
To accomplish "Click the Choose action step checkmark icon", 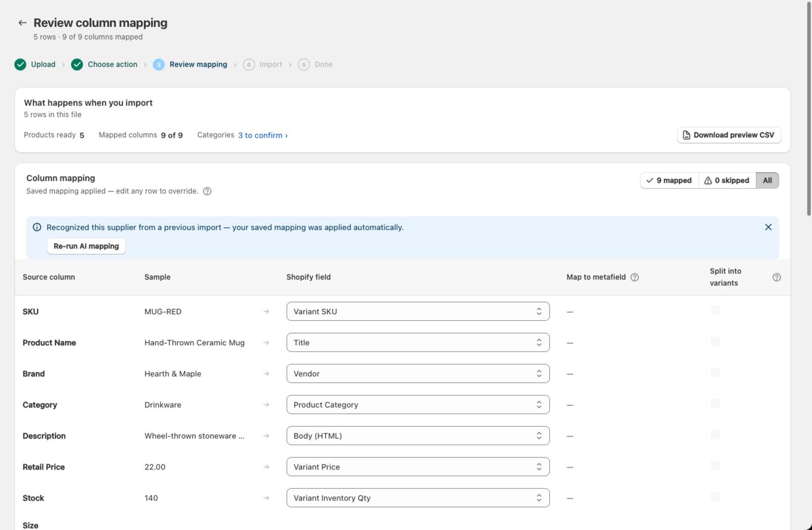I will (x=77, y=64).
